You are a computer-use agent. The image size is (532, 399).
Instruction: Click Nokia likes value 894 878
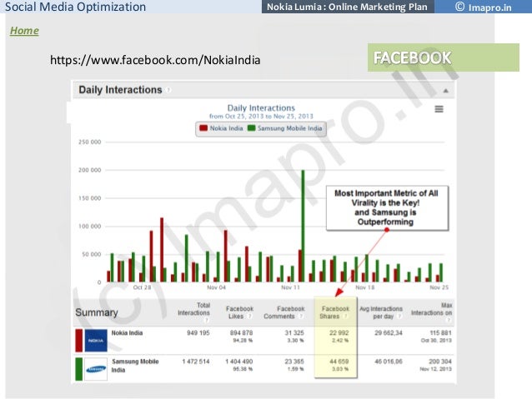click(241, 333)
